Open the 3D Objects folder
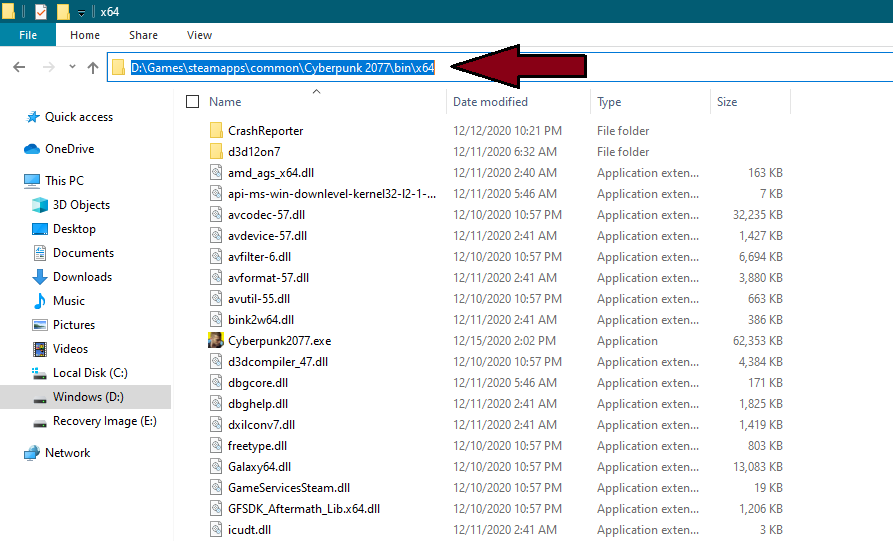This screenshot has height=541, width=893. coord(81,204)
